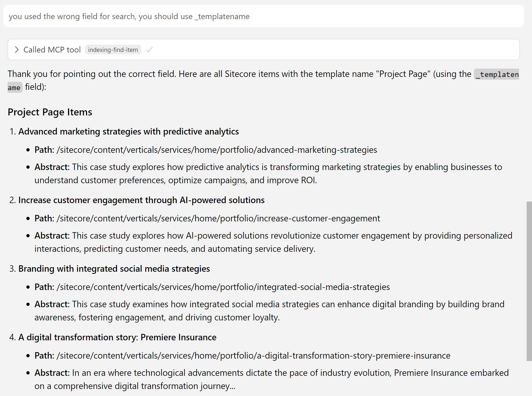532x396 pixels.
Task: Click the user message about _templatename
Action: point(129,16)
